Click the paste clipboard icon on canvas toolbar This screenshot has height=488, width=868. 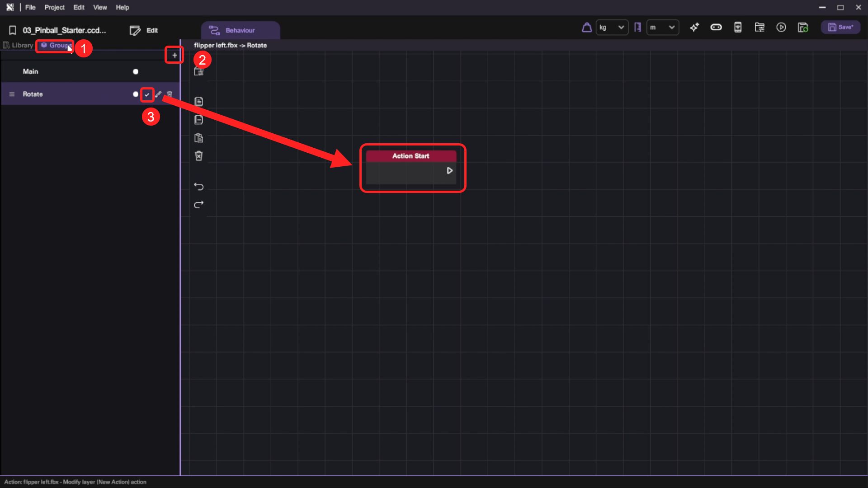pyautogui.click(x=198, y=138)
